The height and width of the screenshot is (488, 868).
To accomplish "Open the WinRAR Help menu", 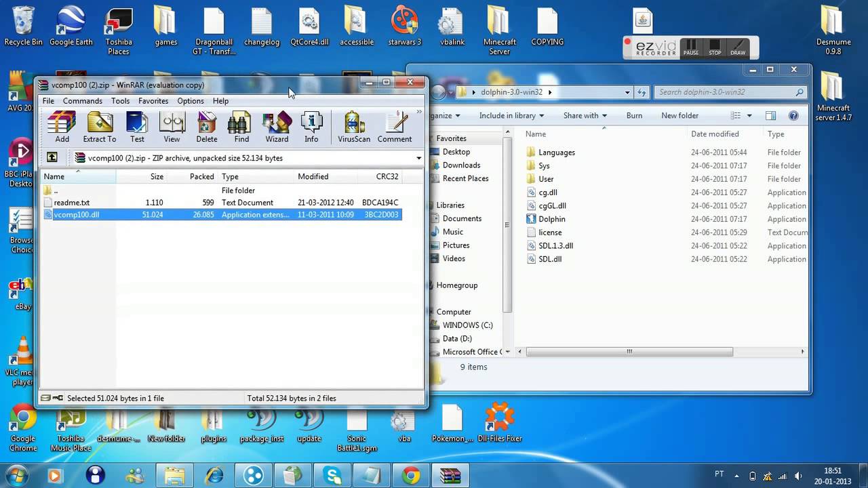I will [x=220, y=101].
